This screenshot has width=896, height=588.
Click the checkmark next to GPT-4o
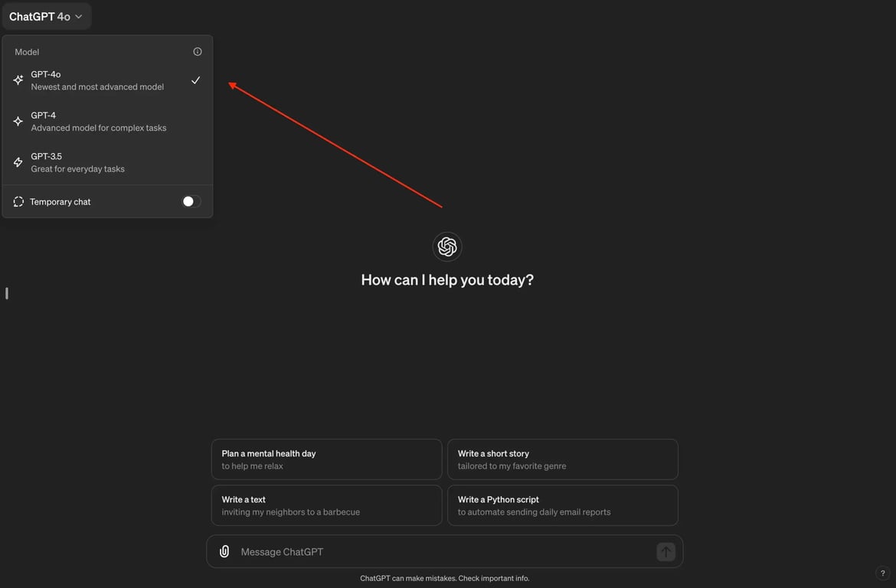196,80
